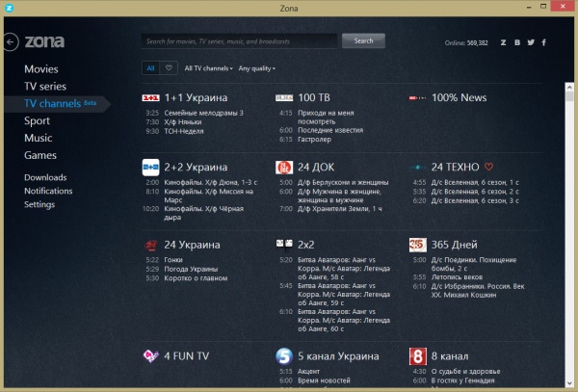Click program 'О судьбе и здоровье'
578x392 pixels.
[x=466, y=371]
